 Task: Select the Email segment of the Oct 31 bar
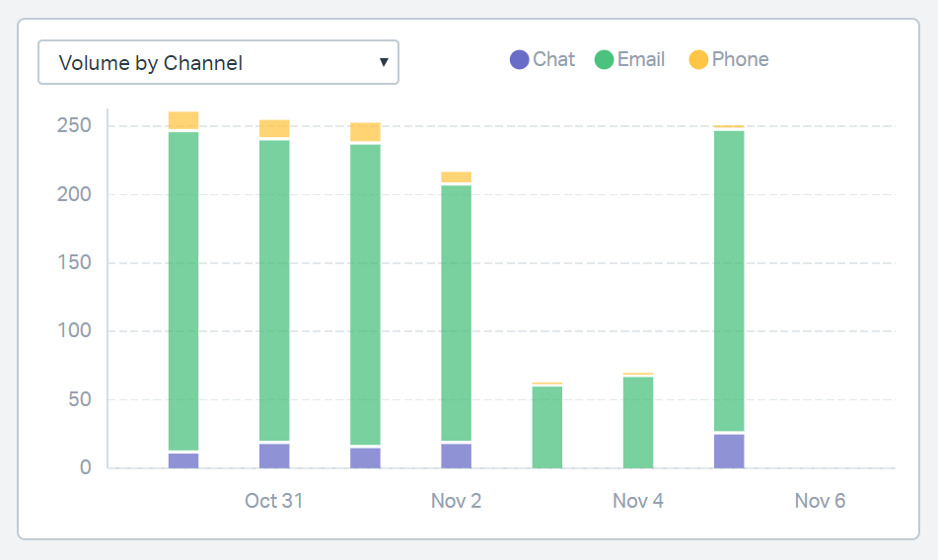274,291
